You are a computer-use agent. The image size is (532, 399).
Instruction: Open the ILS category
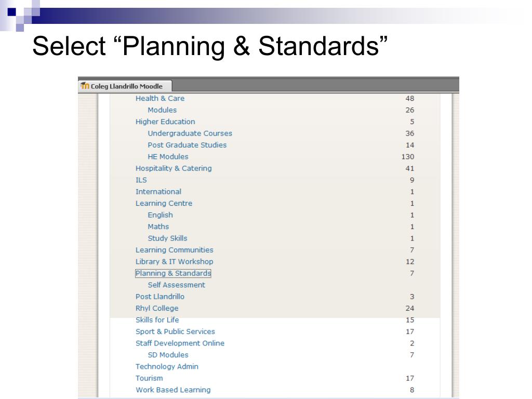pos(141,180)
